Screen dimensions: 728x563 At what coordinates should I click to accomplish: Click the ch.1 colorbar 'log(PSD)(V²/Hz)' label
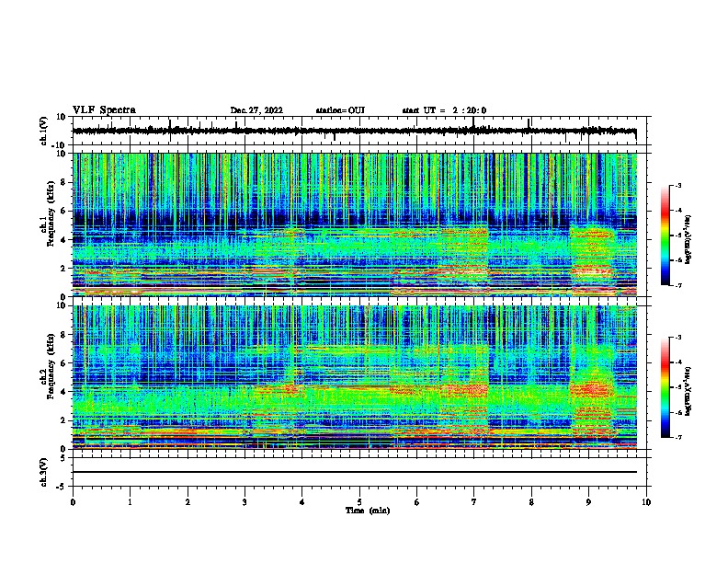(688, 239)
